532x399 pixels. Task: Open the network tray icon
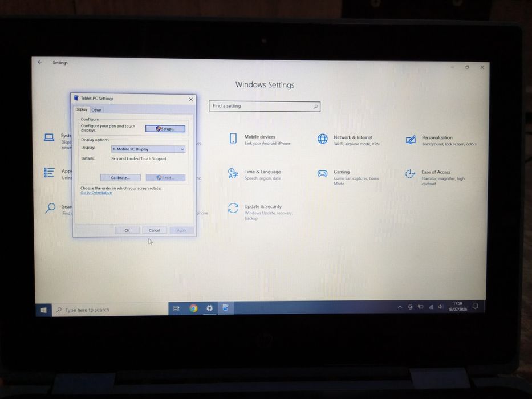coord(431,307)
